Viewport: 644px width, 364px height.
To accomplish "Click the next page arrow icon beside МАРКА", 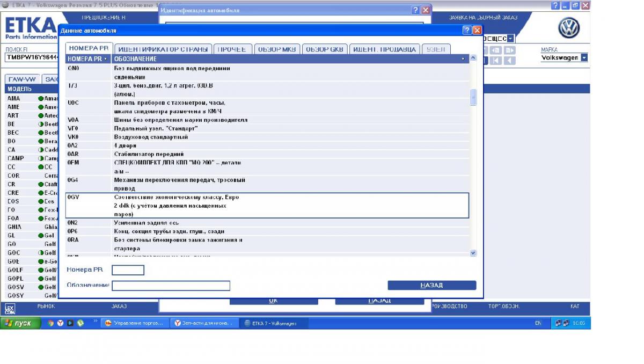I will pyautogui.click(x=509, y=50).
